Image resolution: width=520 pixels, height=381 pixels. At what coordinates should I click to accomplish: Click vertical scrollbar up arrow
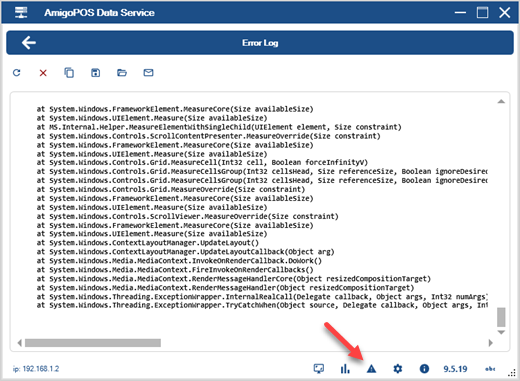(501, 101)
